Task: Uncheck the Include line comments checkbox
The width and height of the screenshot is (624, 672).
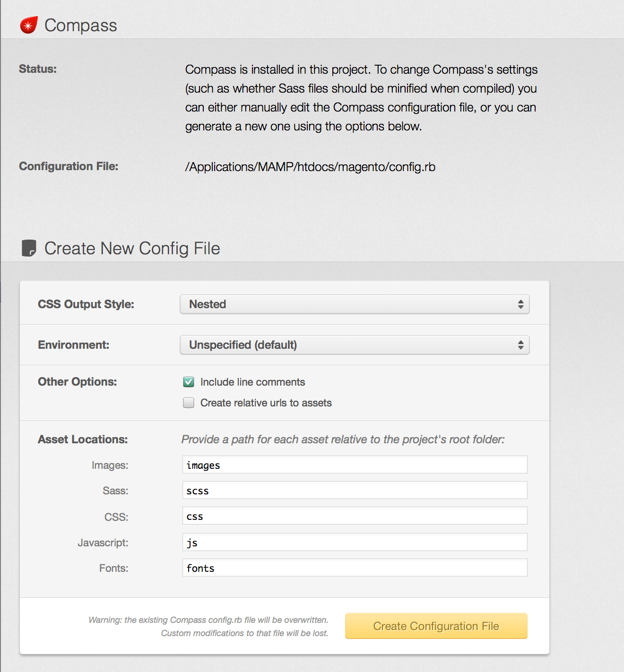Action: tap(189, 382)
